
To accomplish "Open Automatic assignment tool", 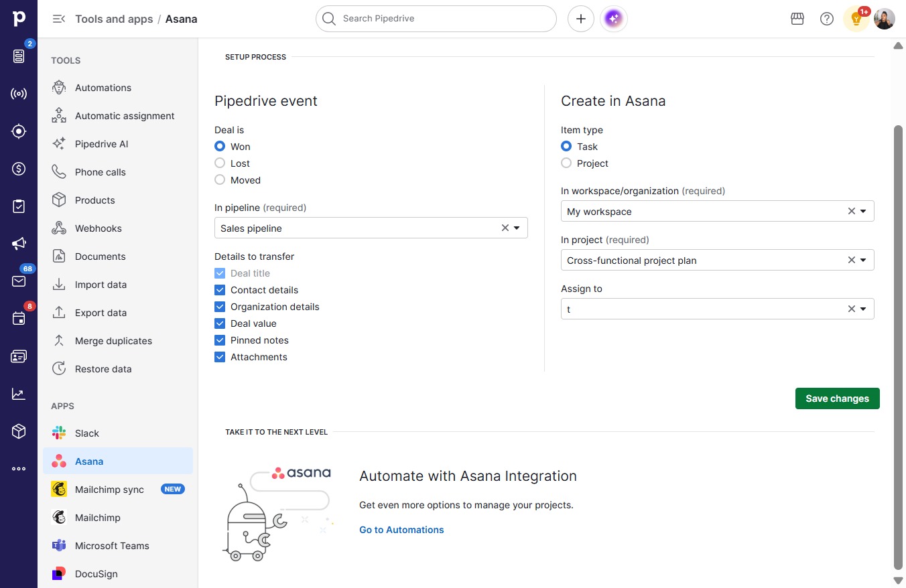I will (118, 116).
